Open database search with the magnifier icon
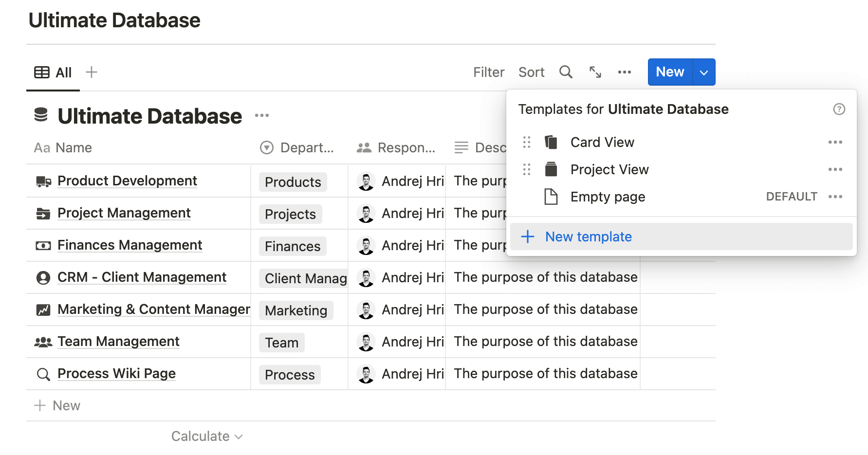The image size is (868, 455). [566, 72]
